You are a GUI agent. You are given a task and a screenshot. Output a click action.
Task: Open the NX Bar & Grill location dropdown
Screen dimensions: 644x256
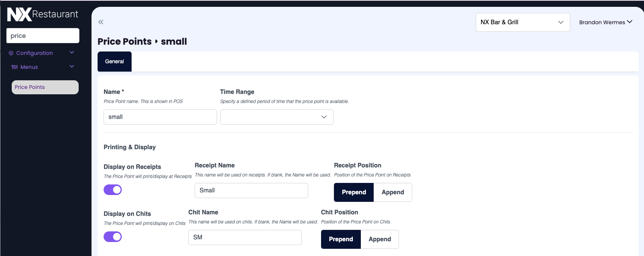tap(522, 22)
